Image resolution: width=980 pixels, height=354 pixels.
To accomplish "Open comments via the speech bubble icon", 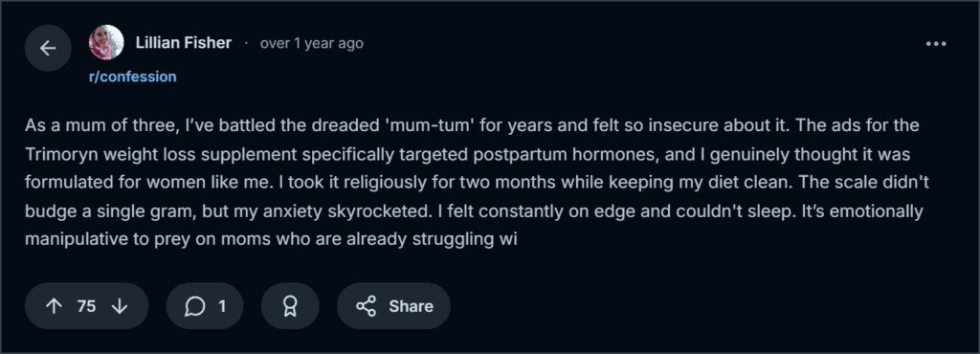I will 195,306.
